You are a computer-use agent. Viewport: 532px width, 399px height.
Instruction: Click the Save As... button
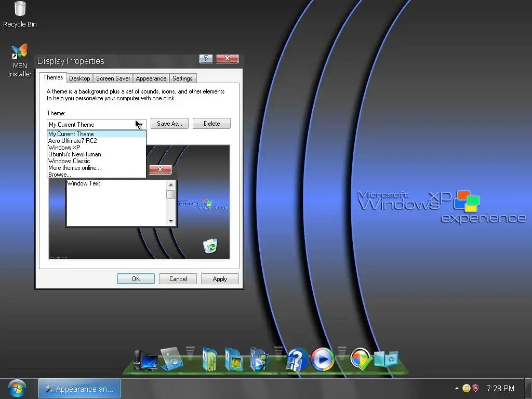[x=169, y=124]
